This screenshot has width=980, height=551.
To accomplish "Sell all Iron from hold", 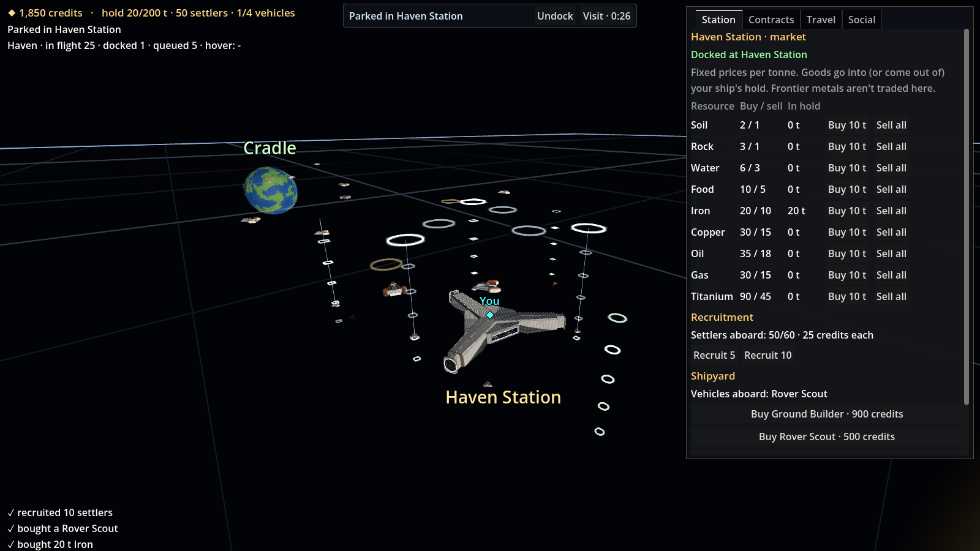I will pyautogui.click(x=891, y=211).
